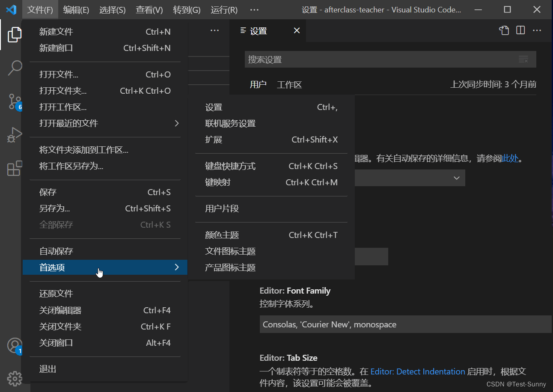Open the auto save dropdown chevron
Screen dimensions: 553x392
pyautogui.click(x=456, y=178)
